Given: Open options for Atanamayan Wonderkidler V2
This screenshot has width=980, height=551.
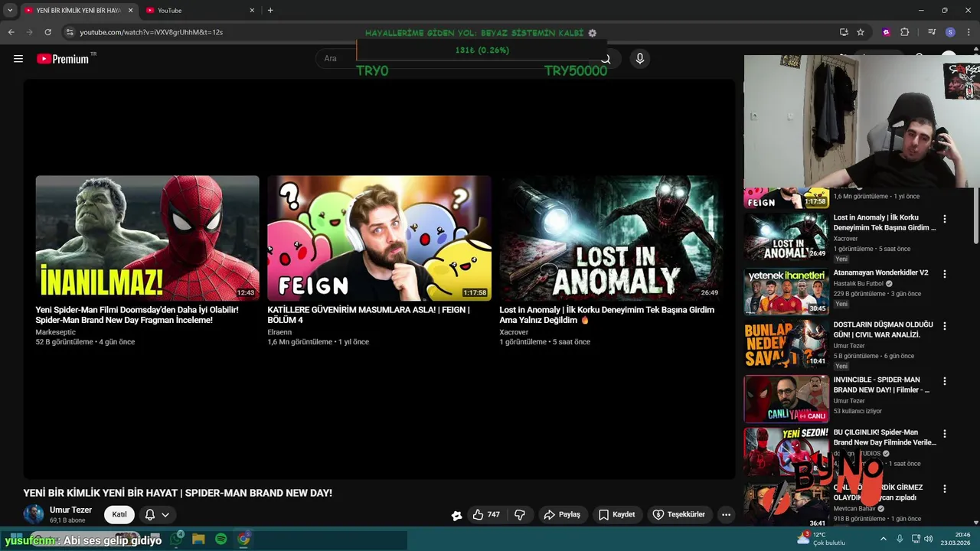Looking at the screenshot, I should [944, 274].
